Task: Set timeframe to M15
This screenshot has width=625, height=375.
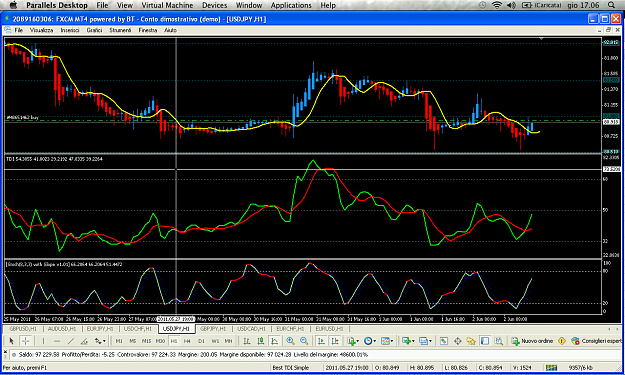Action: pos(146,341)
